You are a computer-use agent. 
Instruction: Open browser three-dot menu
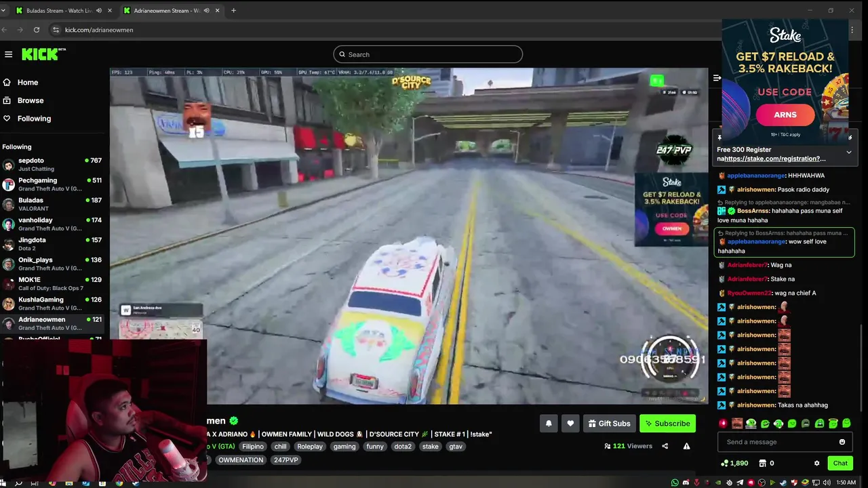coord(852,30)
